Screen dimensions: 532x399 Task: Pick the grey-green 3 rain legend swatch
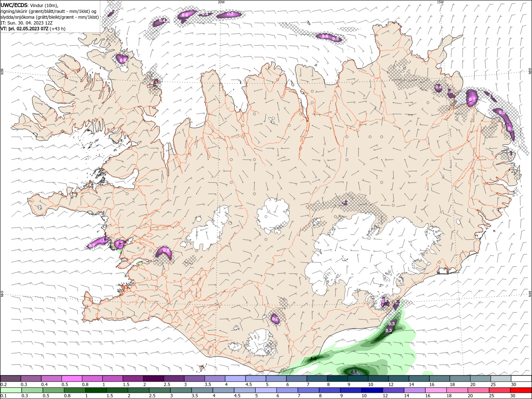pyautogui.click(x=181, y=390)
